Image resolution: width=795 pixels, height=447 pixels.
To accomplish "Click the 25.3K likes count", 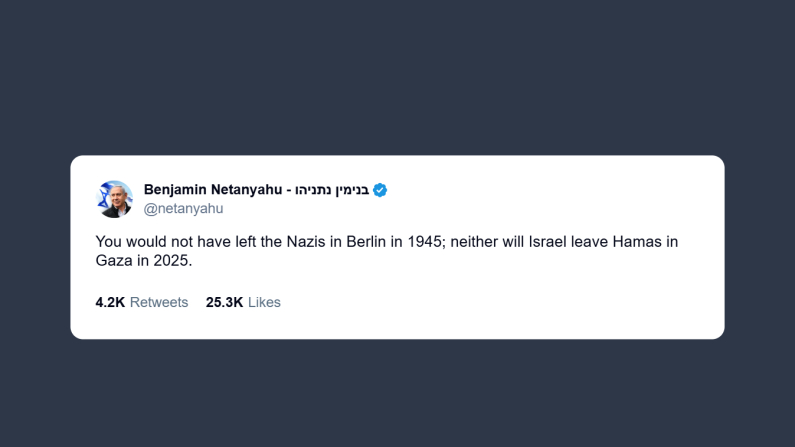I will pyautogui.click(x=224, y=302).
